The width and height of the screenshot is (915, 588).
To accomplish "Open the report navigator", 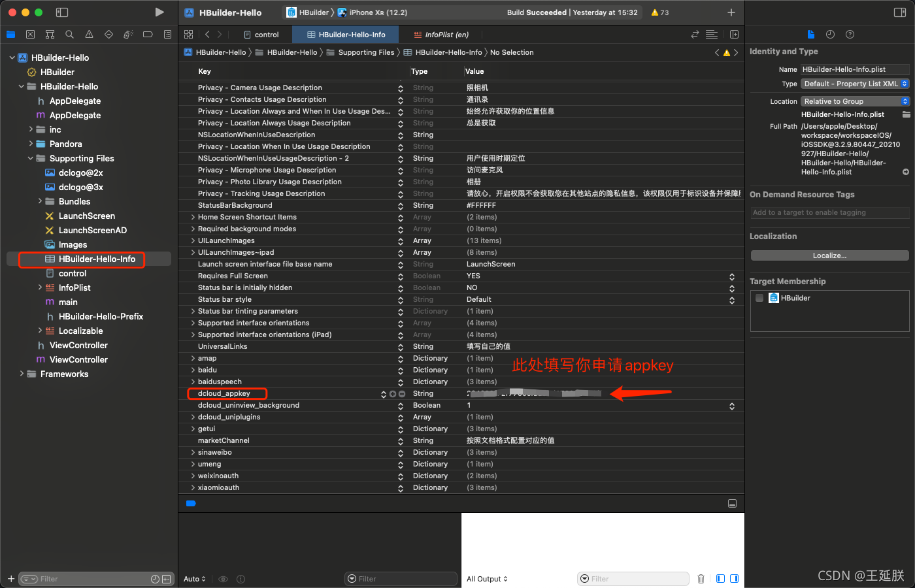I will [x=167, y=35].
